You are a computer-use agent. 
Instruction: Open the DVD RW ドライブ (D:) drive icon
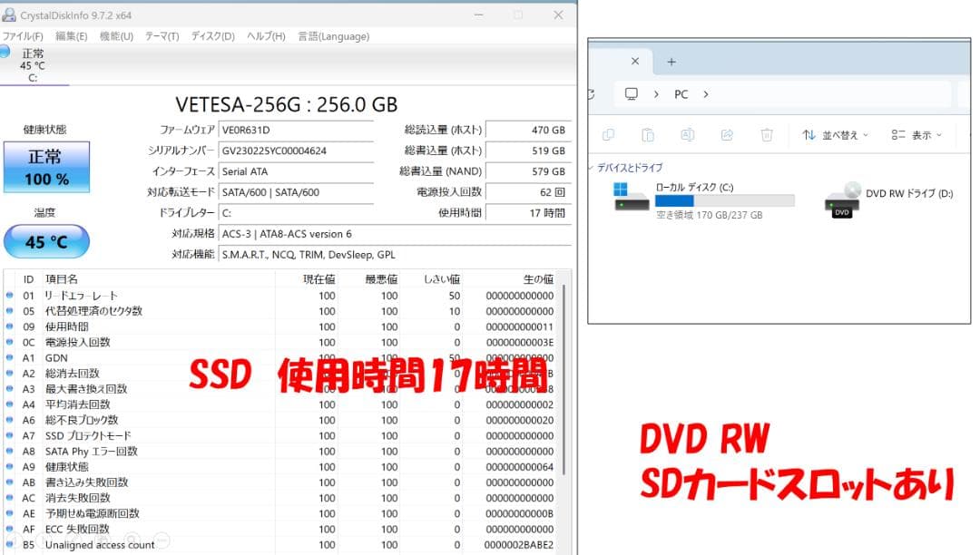[840, 201]
